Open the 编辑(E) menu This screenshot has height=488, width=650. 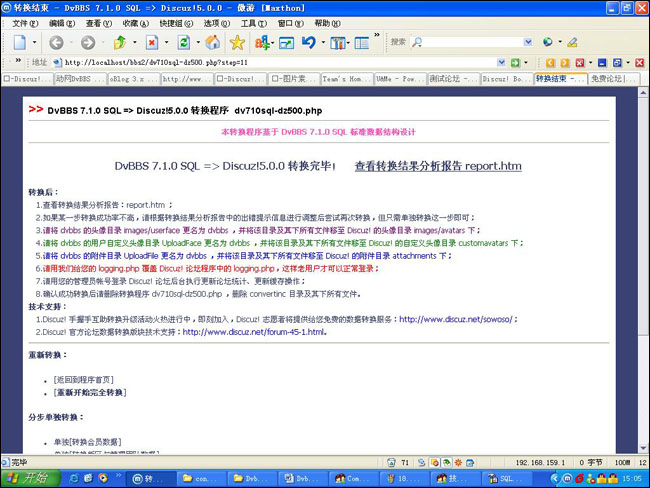click(62, 24)
